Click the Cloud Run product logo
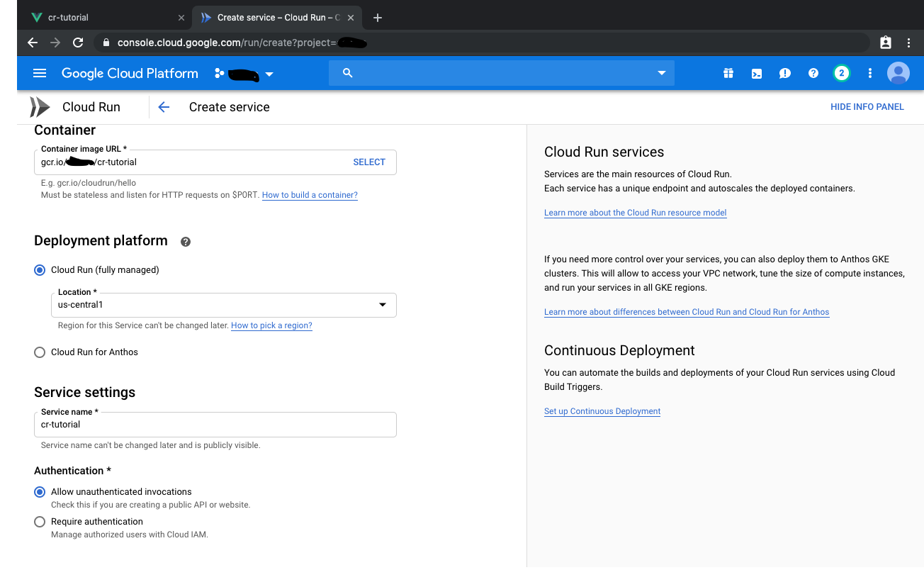Image resolution: width=924 pixels, height=587 pixels. pyautogui.click(x=40, y=107)
